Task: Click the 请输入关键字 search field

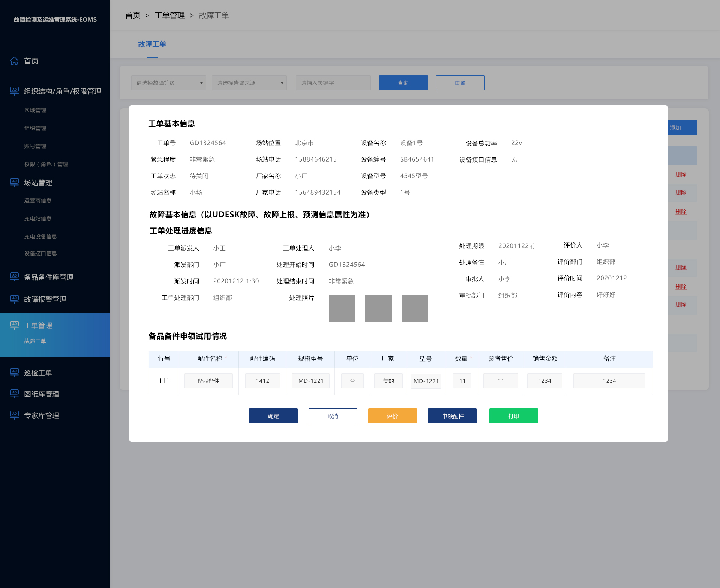Action: [x=333, y=83]
